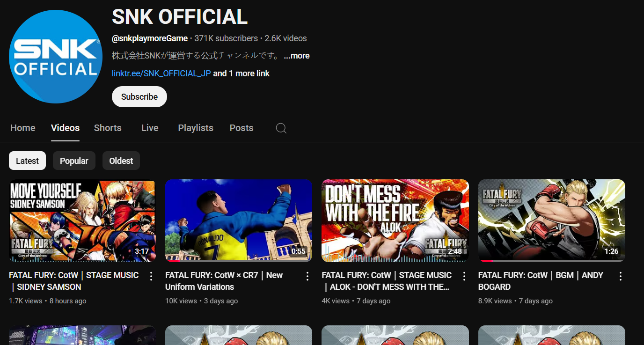Subscribe to SNK OFFICIAL channel
This screenshot has width=644, height=345.
139,96
